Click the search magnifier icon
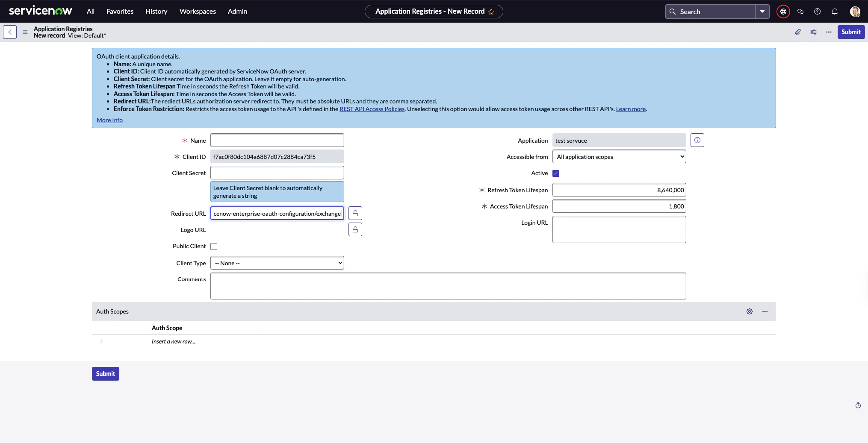This screenshot has width=868, height=443. click(673, 12)
